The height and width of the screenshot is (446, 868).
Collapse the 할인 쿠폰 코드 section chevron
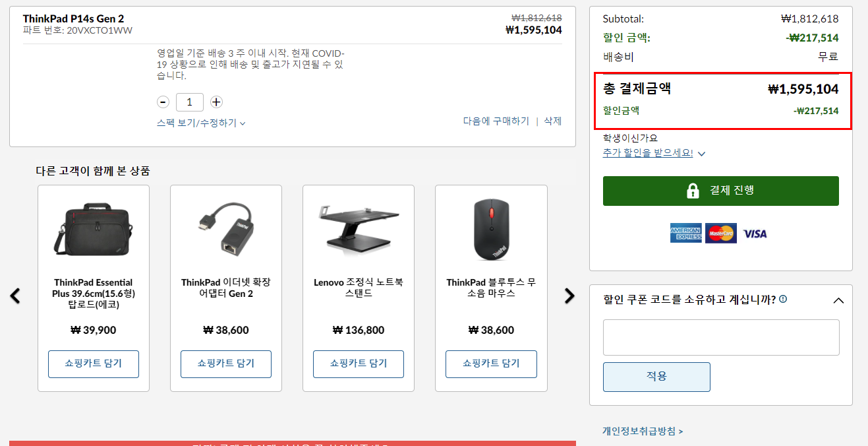click(x=838, y=300)
